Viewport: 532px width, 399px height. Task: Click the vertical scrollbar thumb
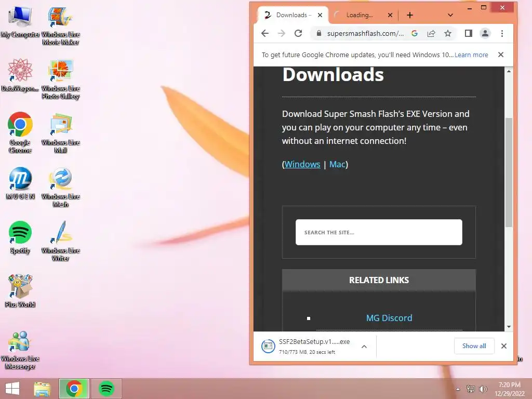509,172
